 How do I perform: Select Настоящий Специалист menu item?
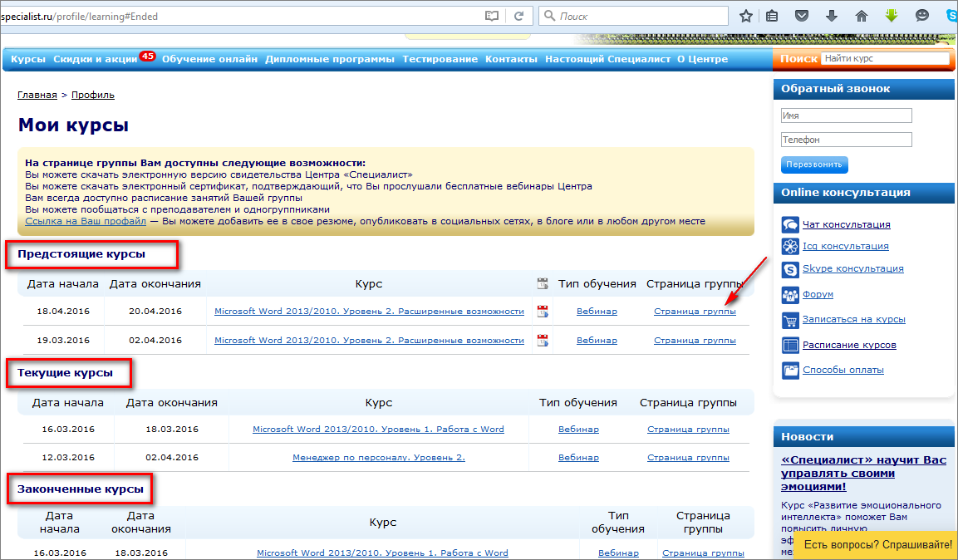pos(608,59)
